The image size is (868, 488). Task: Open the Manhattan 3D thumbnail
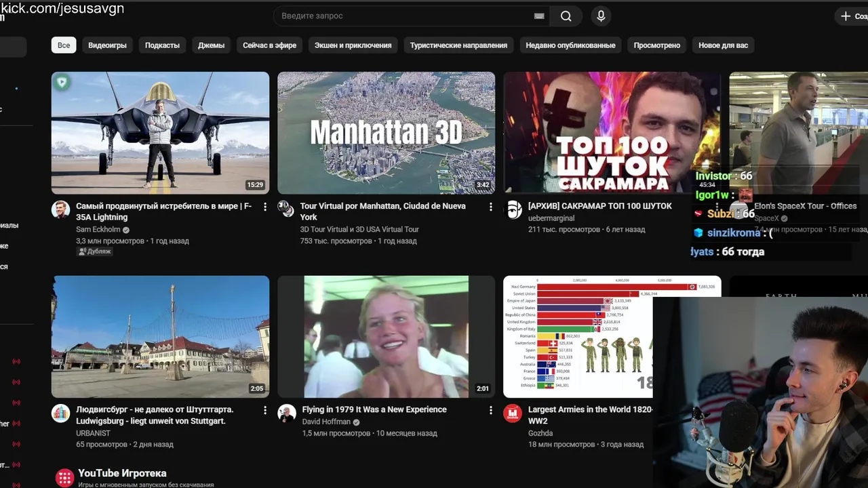pyautogui.click(x=386, y=133)
